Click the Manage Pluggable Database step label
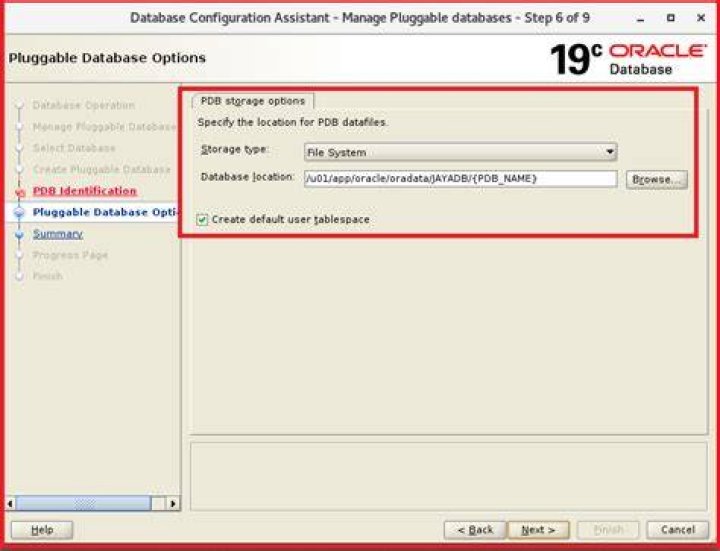 pos(105,127)
